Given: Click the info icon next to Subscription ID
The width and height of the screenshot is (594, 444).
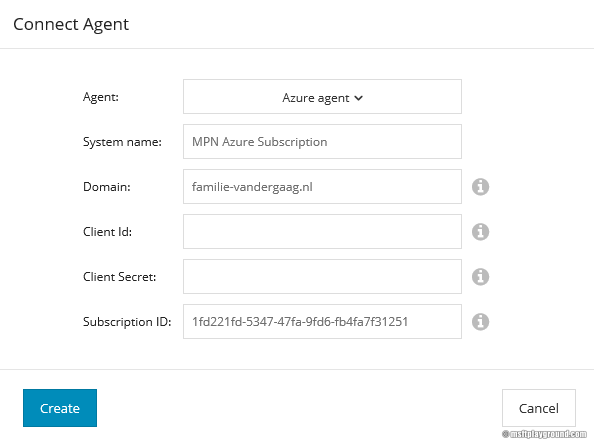Looking at the screenshot, I should coord(480,322).
